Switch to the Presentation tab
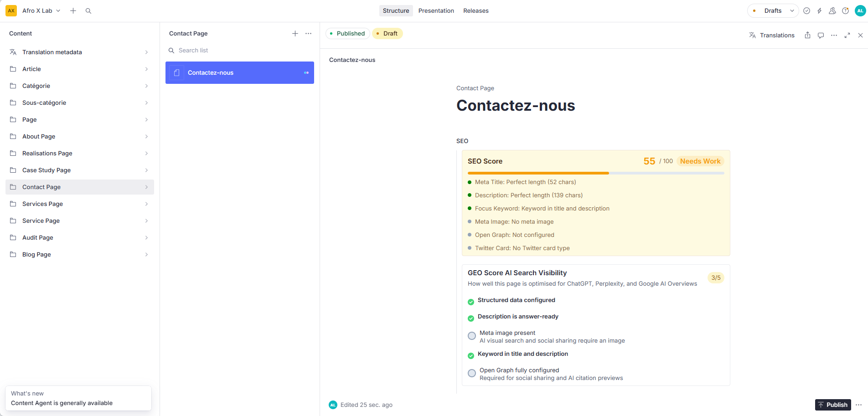The height and width of the screenshot is (416, 868). click(436, 10)
